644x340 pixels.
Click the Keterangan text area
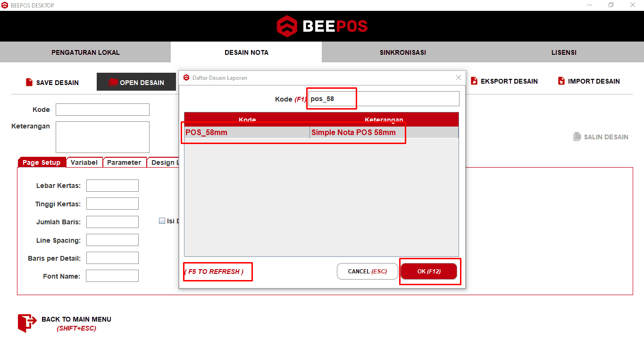102,137
